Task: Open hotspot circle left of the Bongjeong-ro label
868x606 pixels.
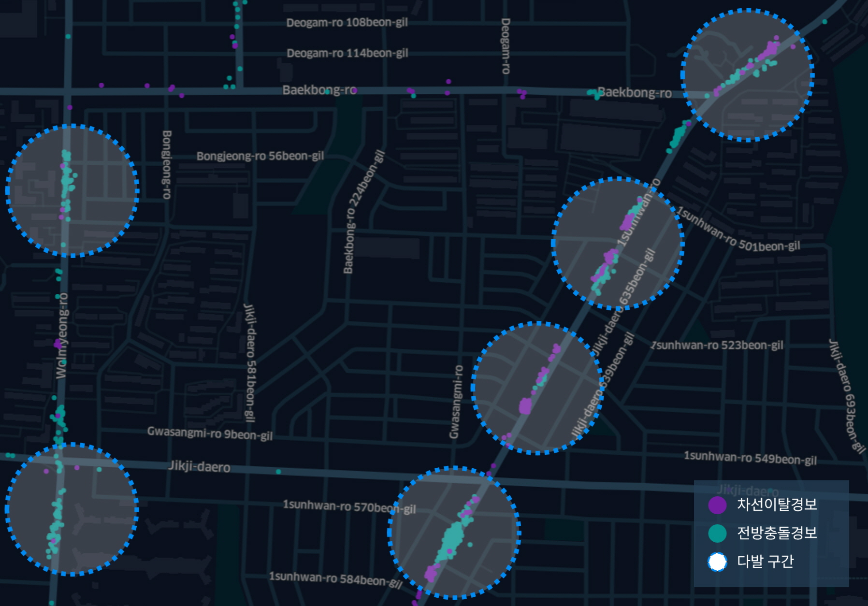Action: pyautogui.click(x=72, y=190)
